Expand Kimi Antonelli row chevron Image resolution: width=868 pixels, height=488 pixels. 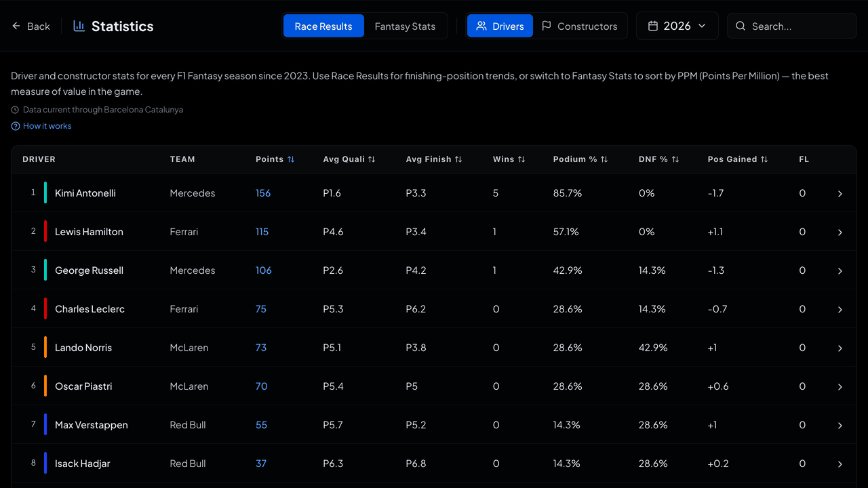tap(840, 194)
